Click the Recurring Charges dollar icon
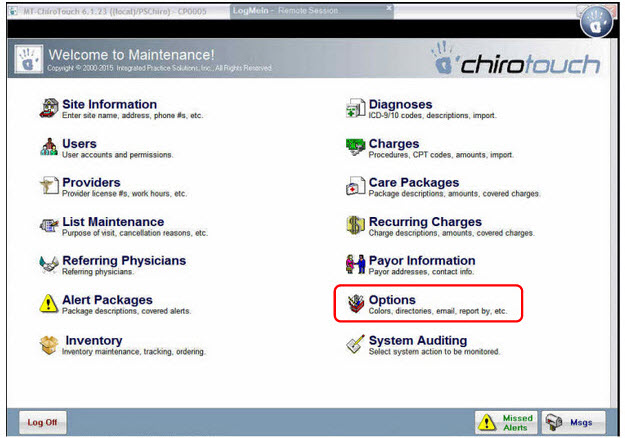 point(356,225)
